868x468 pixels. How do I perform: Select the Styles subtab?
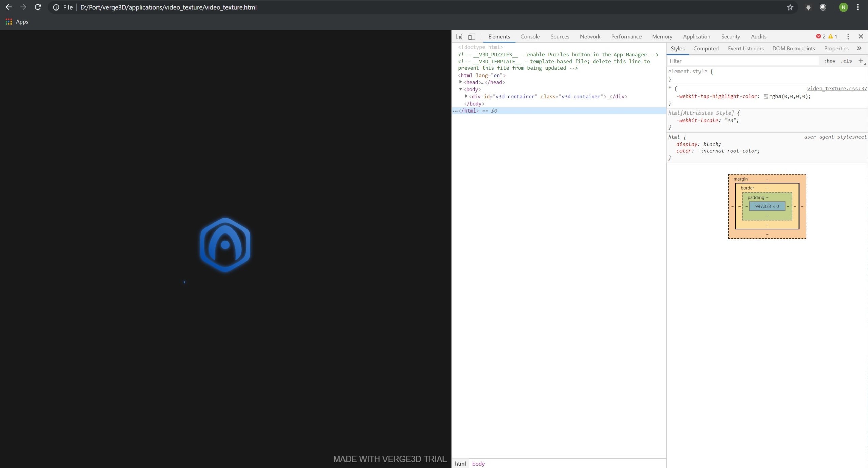[677, 48]
